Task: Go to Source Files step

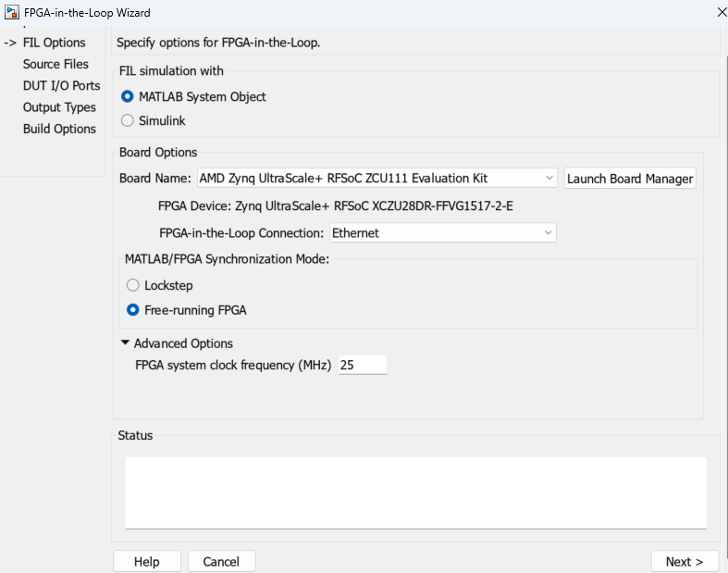Action: tap(56, 64)
